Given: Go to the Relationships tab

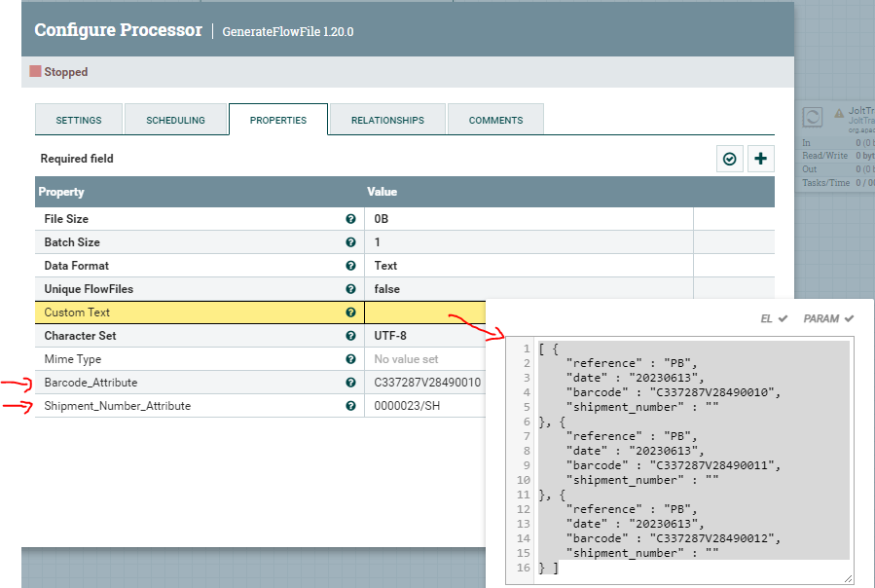Looking at the screenshot, I should (387, 120).
